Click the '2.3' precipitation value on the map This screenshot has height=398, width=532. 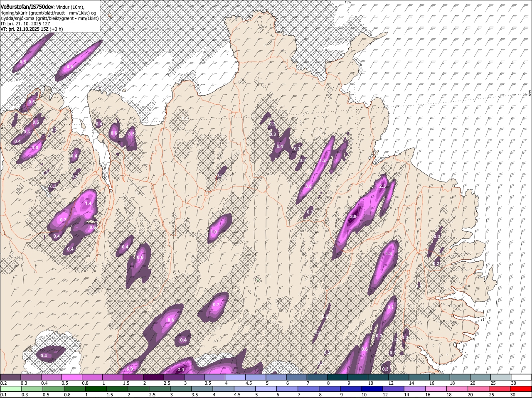pyautogui.click(x=382, y=186)
